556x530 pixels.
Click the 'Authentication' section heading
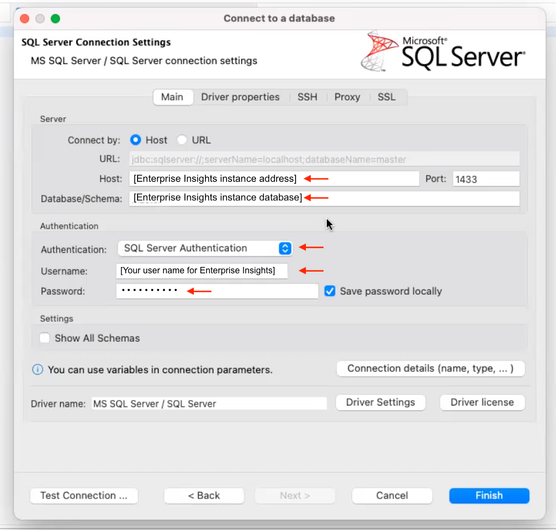pyautogui.click(x=69, y=226)
